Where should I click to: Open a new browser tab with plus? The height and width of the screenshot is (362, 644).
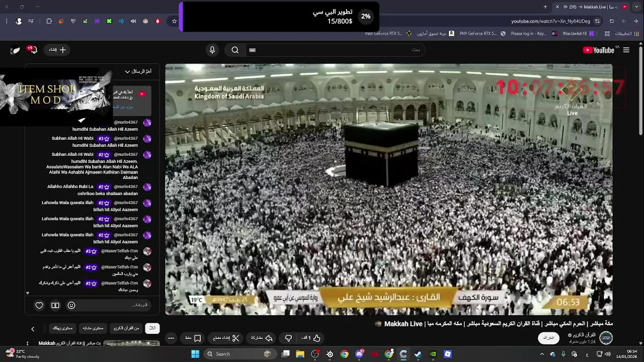point(545,7)
